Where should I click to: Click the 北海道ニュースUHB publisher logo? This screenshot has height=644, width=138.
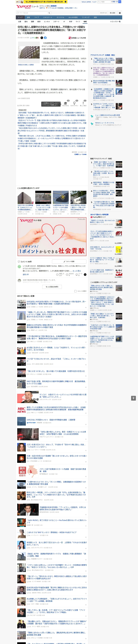pos(77,38)
